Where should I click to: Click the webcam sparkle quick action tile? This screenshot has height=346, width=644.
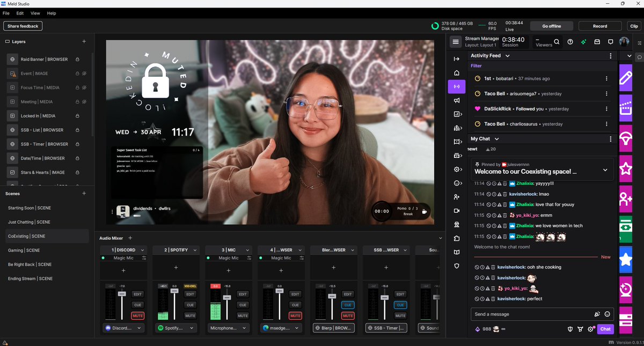pyautogui.click(x=626, y=290)
